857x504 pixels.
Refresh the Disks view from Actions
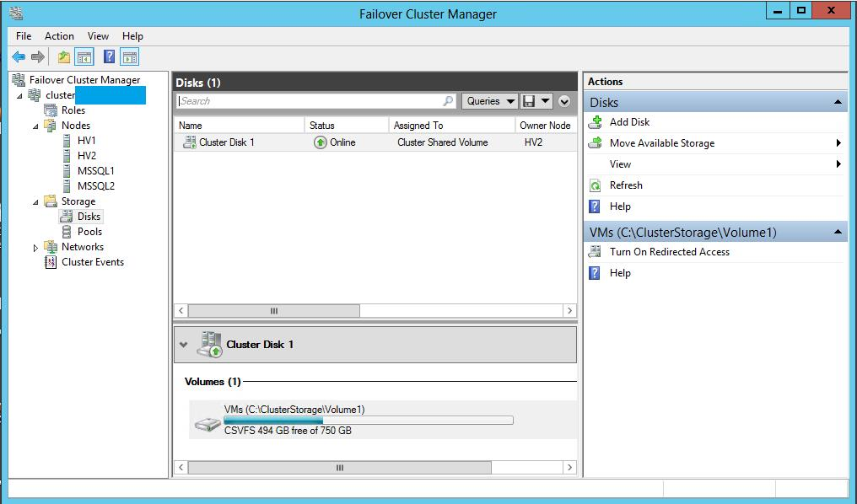pos(626,185)
